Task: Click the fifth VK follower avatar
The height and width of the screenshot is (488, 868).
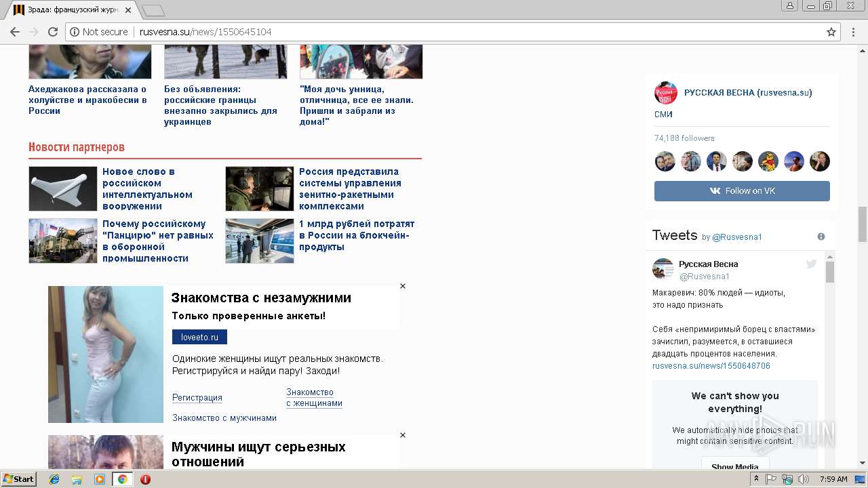Action: coord(768,161)
